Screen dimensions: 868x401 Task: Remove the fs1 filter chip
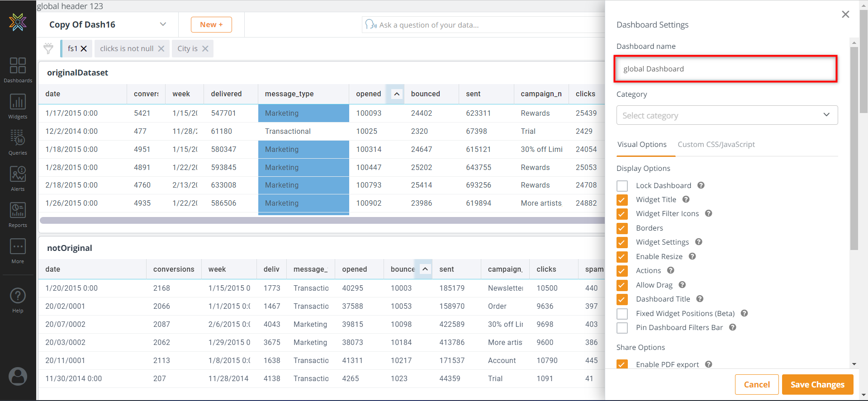pyautogui.click(x=84, y=48)
